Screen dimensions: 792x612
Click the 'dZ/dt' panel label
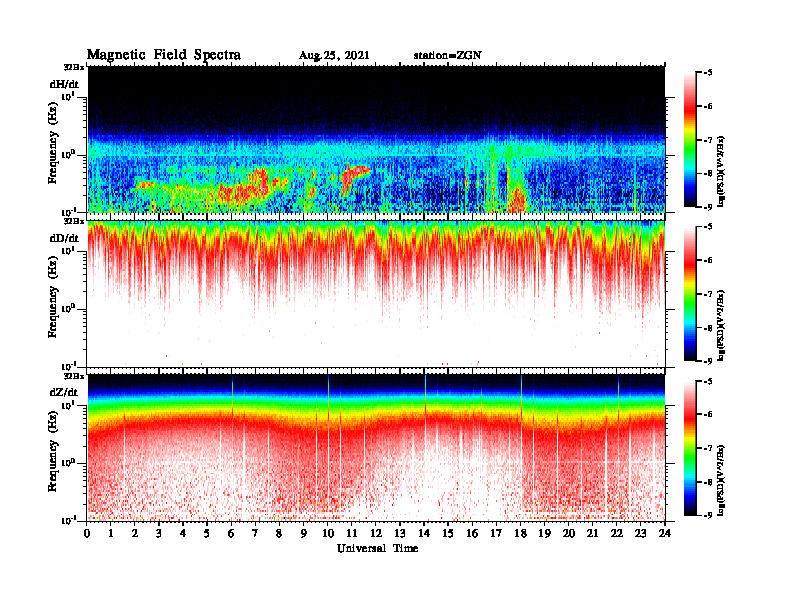click(64, 392)
